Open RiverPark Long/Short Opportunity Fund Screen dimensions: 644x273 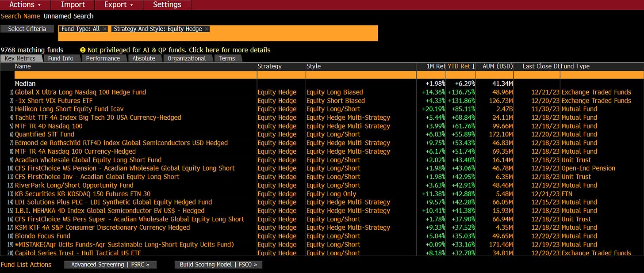(74, 185)
